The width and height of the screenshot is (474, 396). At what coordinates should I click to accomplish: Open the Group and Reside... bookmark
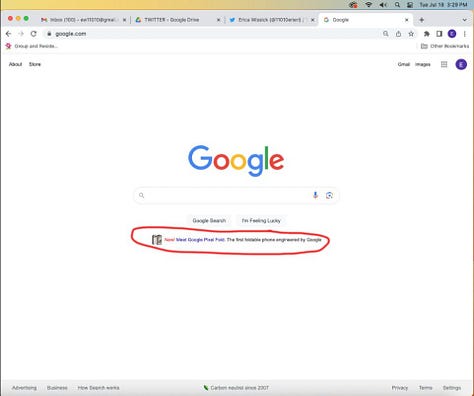point(32,46)
